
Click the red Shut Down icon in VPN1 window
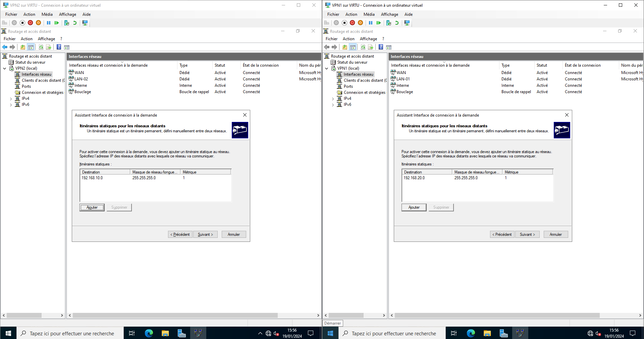(352, 23)
